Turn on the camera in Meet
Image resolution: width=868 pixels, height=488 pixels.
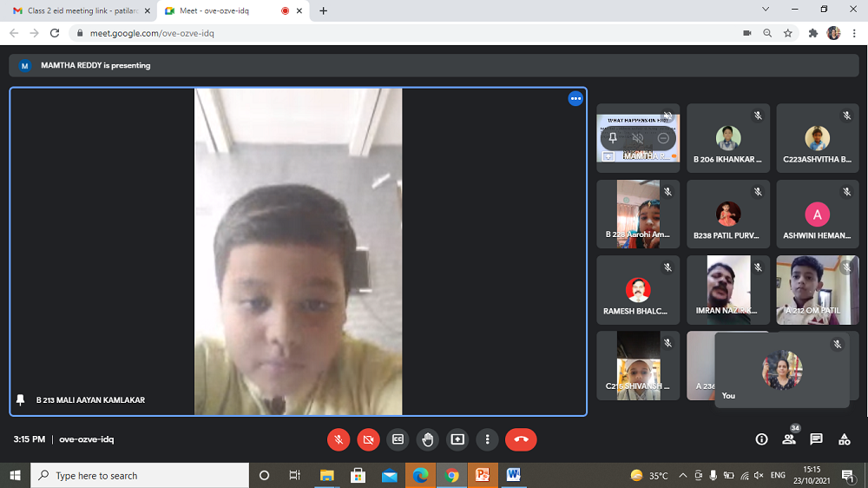coord(368,439)
